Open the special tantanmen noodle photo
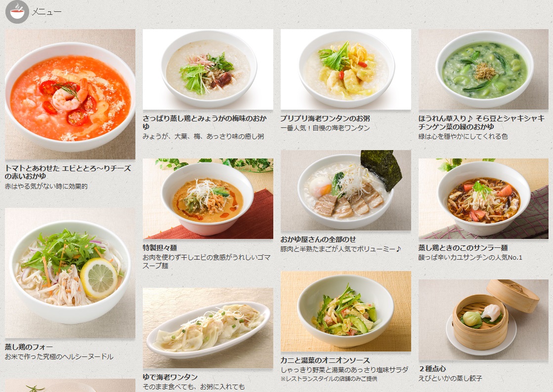The image size is (553, 392). (x=208, y=198)
